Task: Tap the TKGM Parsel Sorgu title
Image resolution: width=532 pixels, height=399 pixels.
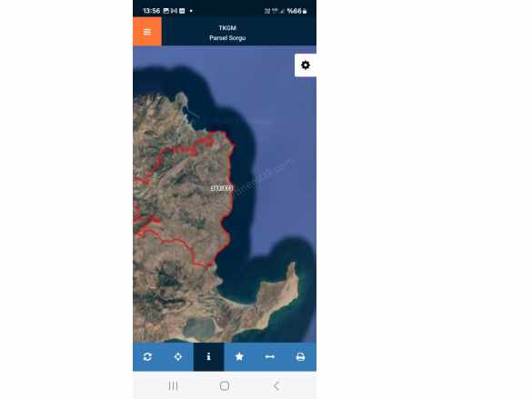Action: coord(227,33)
